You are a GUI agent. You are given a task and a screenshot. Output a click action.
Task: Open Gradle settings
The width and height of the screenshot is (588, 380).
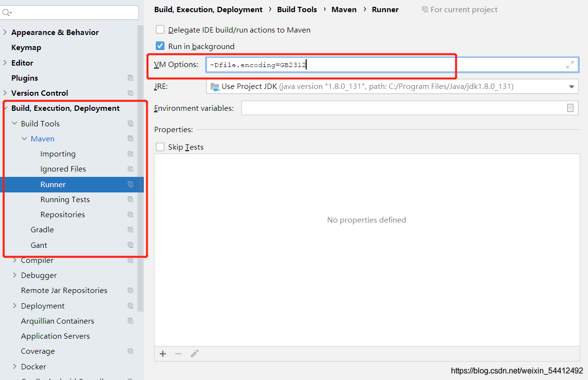click(x=42, y=229)
